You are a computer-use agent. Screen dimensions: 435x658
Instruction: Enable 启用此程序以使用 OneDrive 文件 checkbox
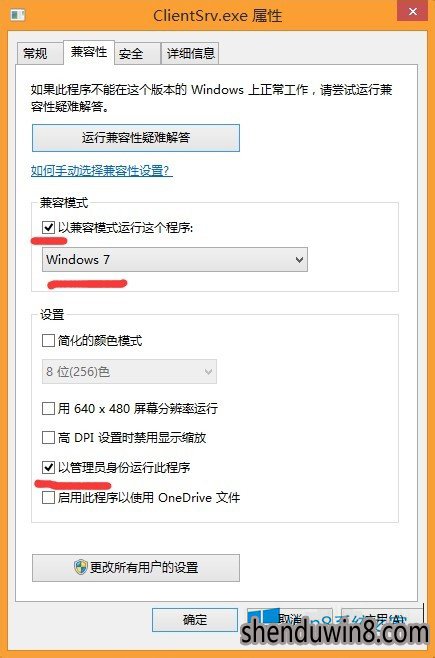49,498
